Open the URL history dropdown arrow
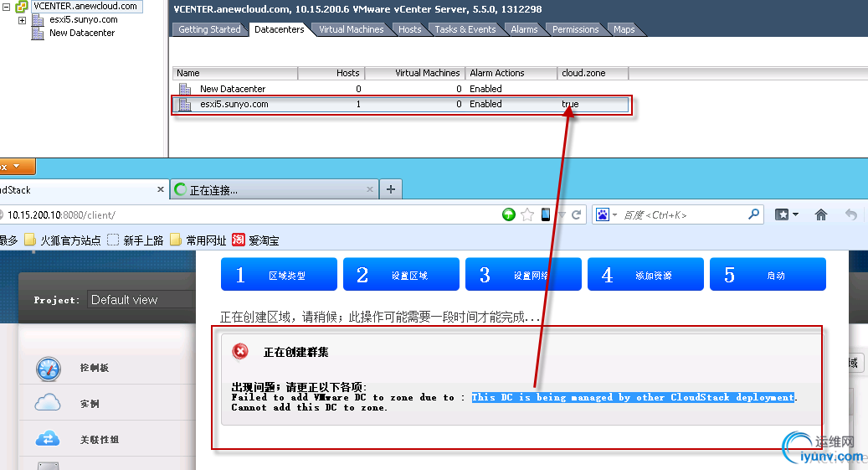 562,215
